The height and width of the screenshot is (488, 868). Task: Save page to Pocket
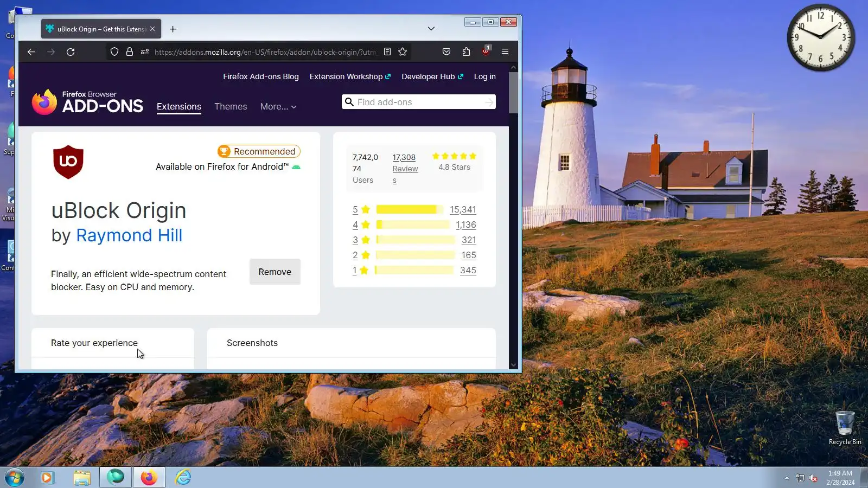tap(446, 52)
